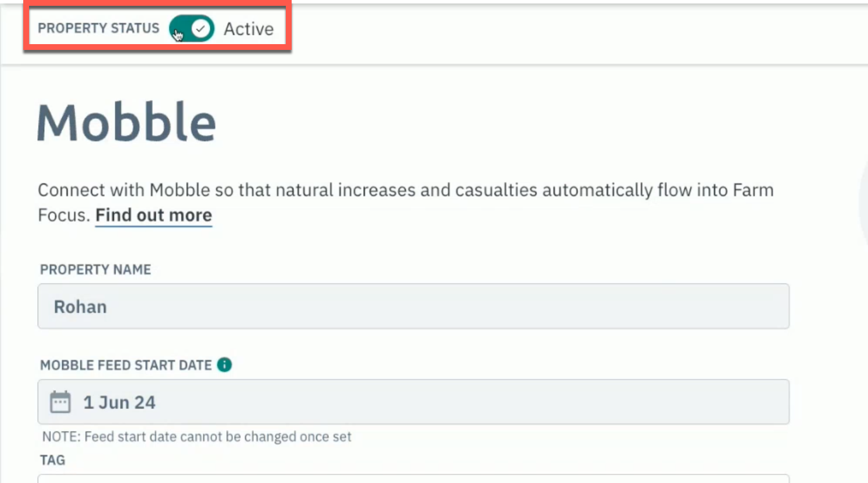This screenshot has height=483, width=868.
Task: Click the PROPERTY NAME field label
Action: (x=95, y=269)
